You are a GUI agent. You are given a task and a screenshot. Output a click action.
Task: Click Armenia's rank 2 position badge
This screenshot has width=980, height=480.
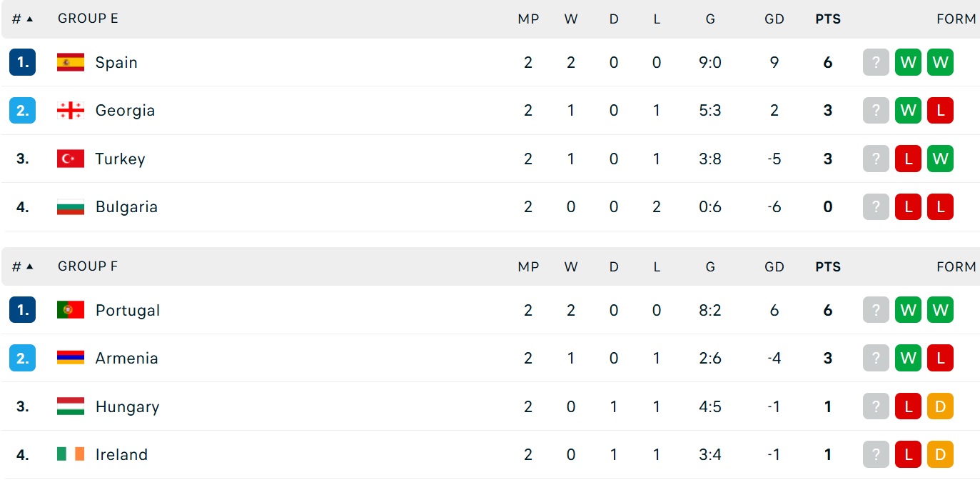pyautogui.click(x=22, y=358)
